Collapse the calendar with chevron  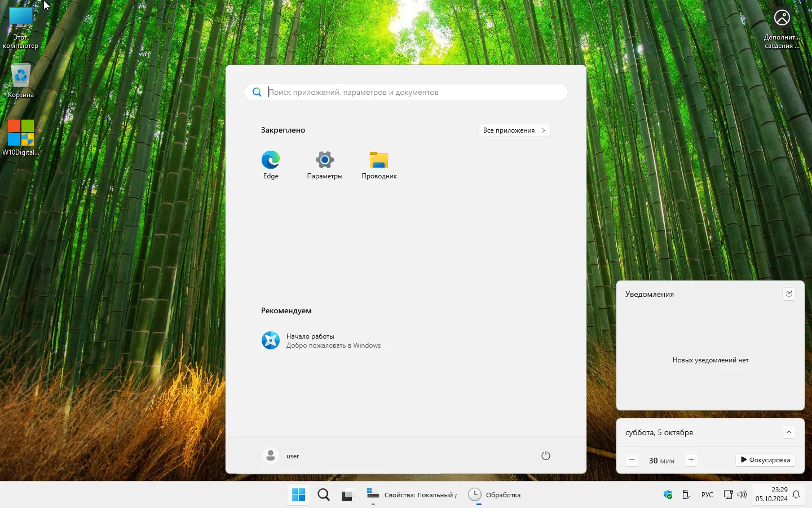[788, 432]
